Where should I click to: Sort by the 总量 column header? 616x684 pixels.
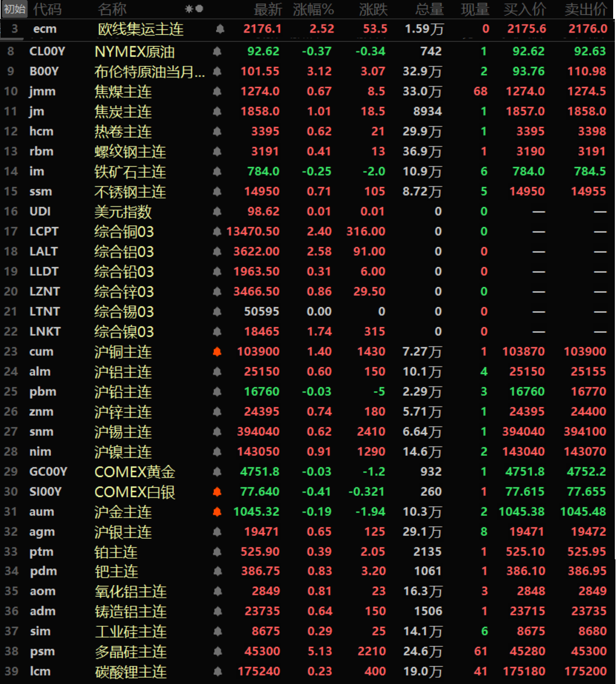point(430,9)
